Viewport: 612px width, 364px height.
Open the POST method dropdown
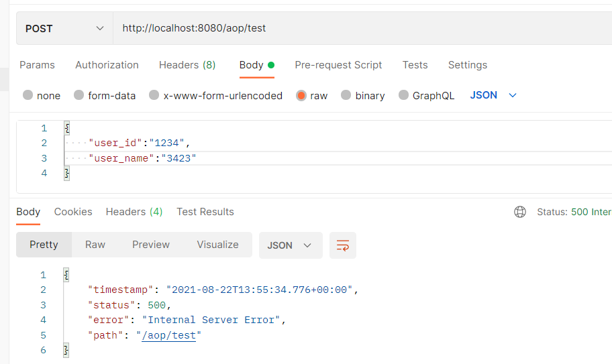[x=64, y=28]
